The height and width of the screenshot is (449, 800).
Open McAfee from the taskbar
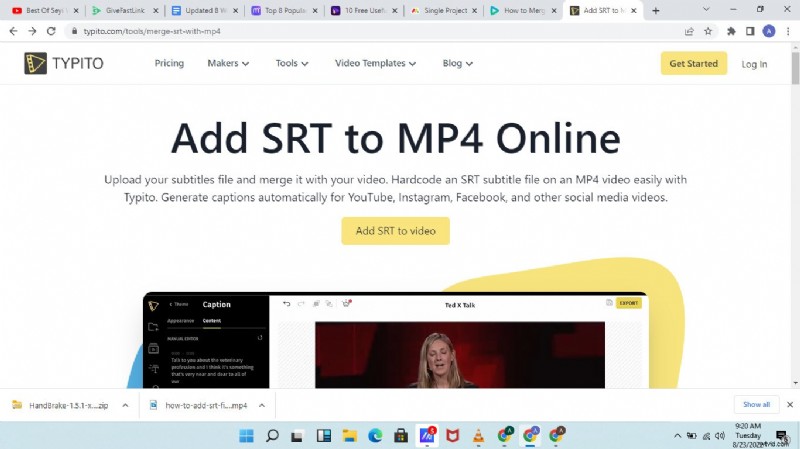tap(452, 435)
